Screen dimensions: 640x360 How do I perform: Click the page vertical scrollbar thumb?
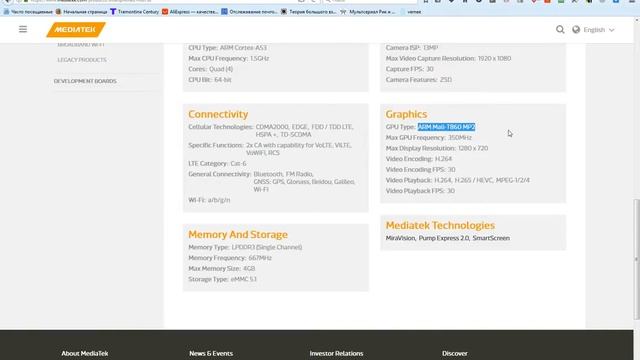636,259
